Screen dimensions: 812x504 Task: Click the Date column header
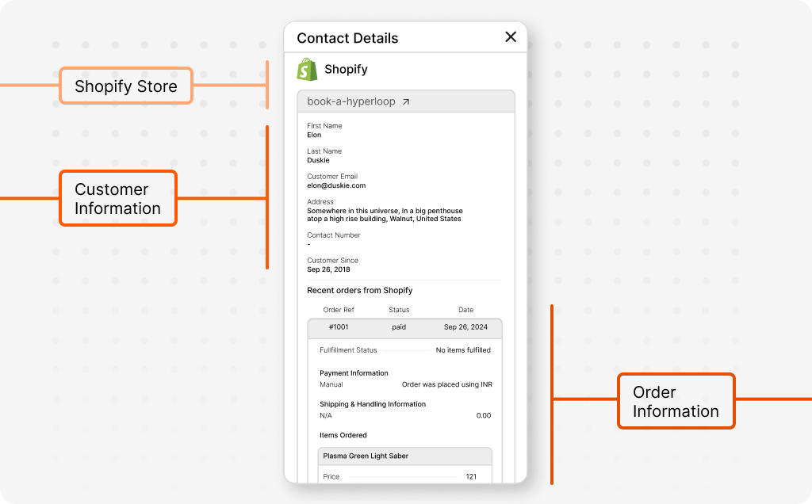[x=465, y=310]
